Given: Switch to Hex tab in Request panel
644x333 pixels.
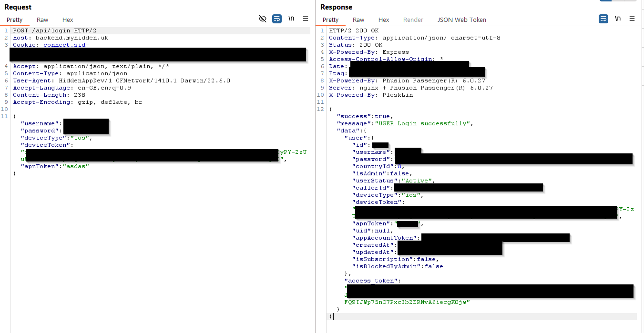Looking at the screenshot, I should pos(68,20).
